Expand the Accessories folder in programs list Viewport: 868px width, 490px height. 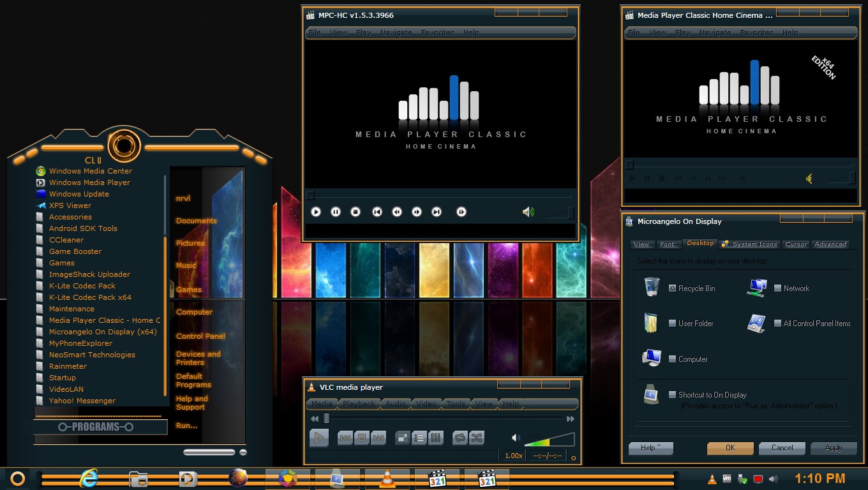coord(70,217)
